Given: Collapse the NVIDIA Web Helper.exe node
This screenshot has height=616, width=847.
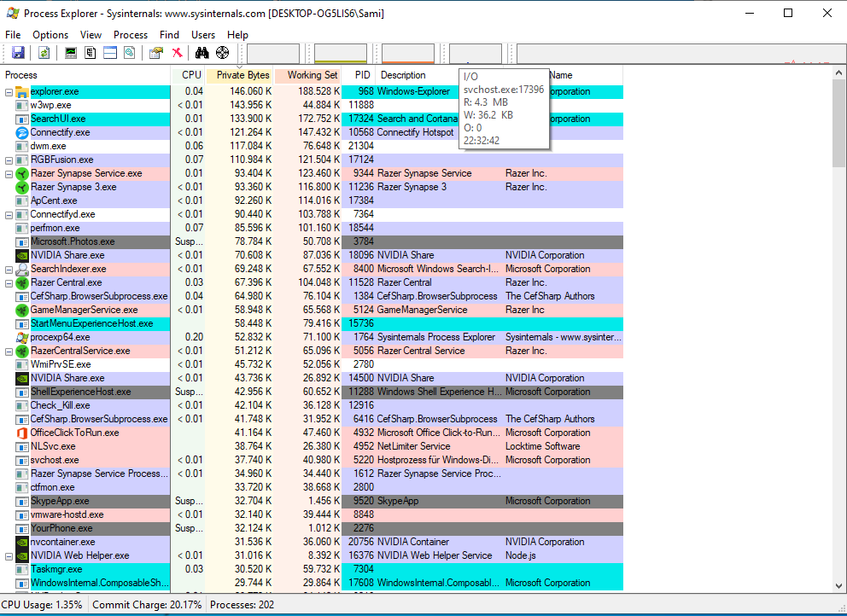Looking at the screenshot, I should 9,556.
